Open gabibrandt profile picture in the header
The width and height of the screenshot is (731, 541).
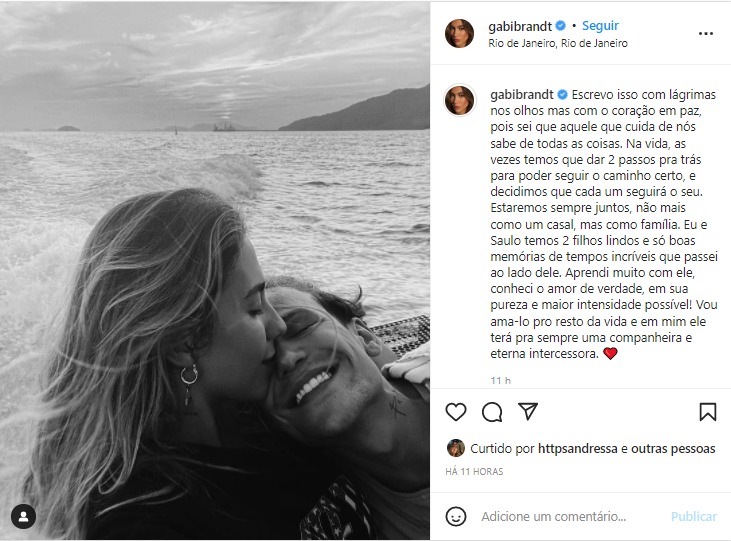pos(459,34)
